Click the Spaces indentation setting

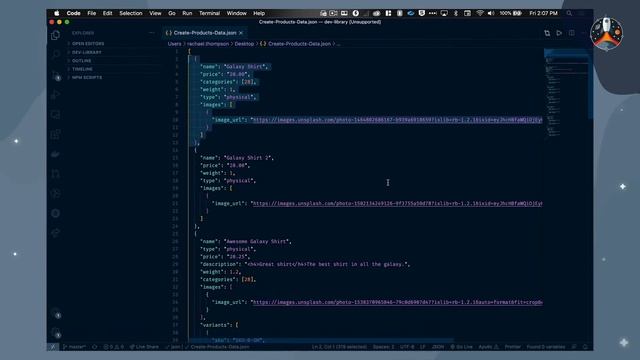383,347
